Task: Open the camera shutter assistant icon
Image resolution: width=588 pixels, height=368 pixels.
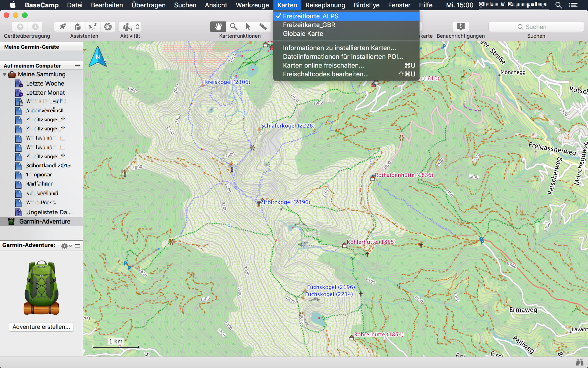Action: 108,27
